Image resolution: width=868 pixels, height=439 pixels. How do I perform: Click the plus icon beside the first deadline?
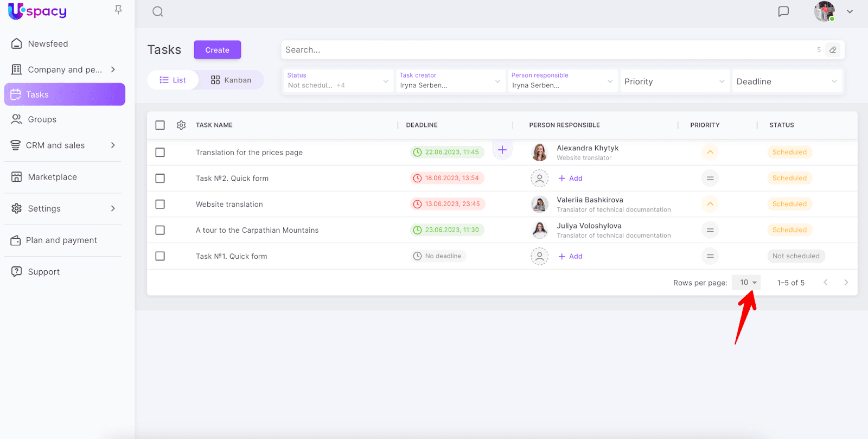tap(502, 150)
